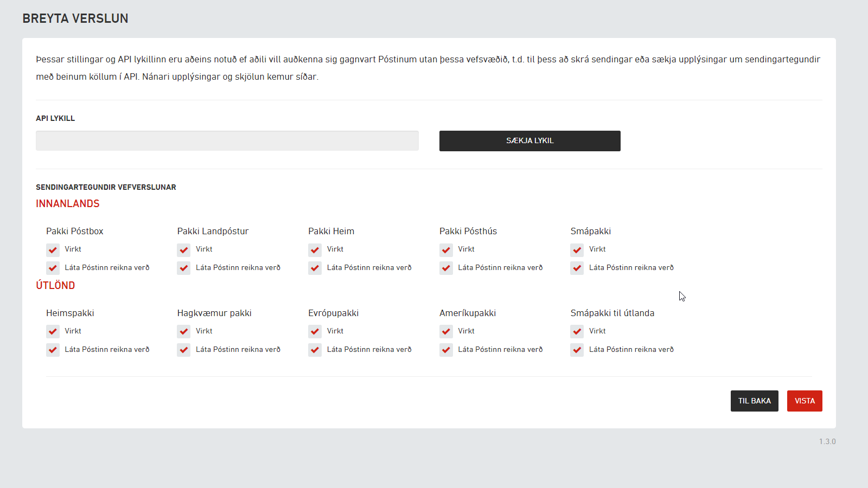Go back using TIL BAKA button
This screenshot has width=868, height=488.
pyautogui.click(x=755, y=401)
